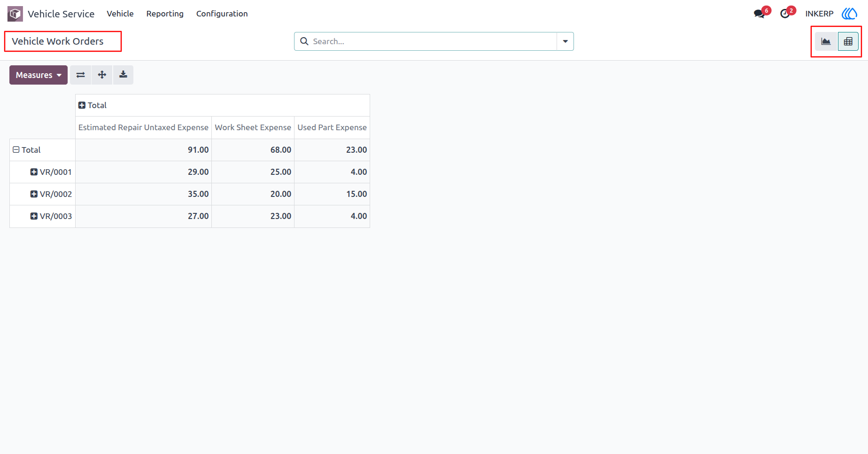The width and height of the screenshot is (868, 454).
Task: Click into the Search input field
Action: [433, 41]
